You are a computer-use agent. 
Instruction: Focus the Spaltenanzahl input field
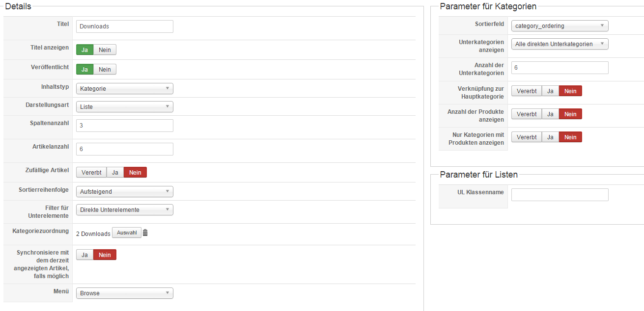pos(125,126)
